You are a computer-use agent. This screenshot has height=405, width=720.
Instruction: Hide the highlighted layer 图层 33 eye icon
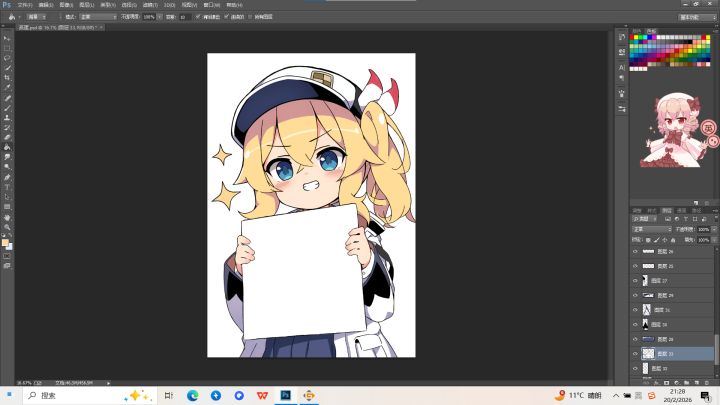click(x=636, y=354)
